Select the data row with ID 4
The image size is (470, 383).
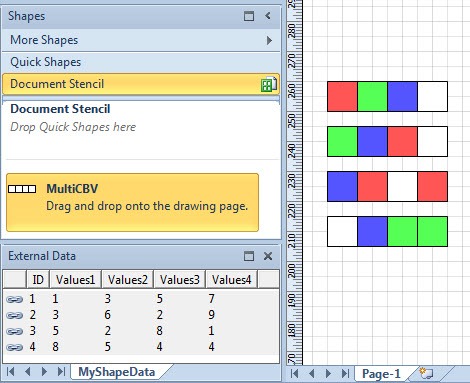coord(141,347)
